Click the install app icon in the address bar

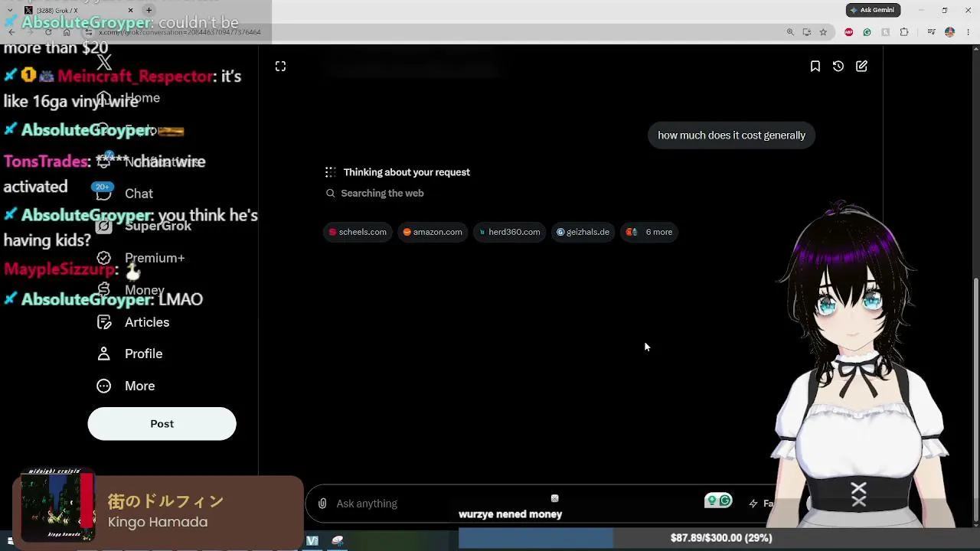click(x=807, y=32)
